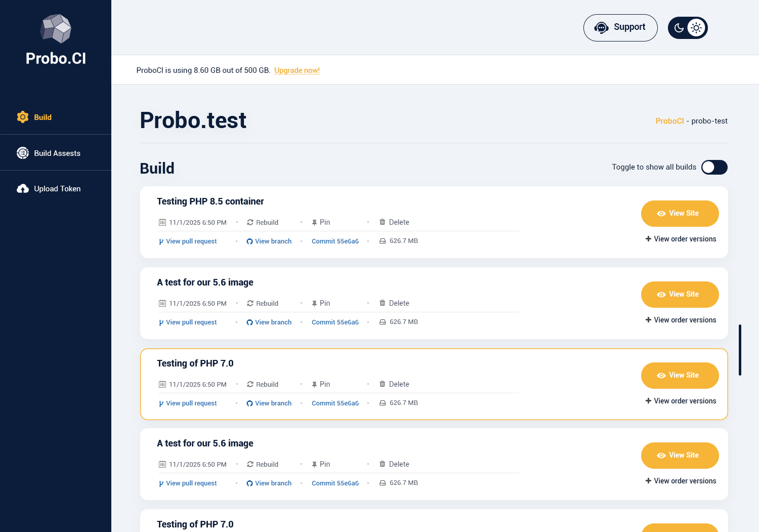This screenshot has width=759, height=532.
Task: Click the trash Delete icon for PHP 8.5 build
Action: tap(383, 222)
